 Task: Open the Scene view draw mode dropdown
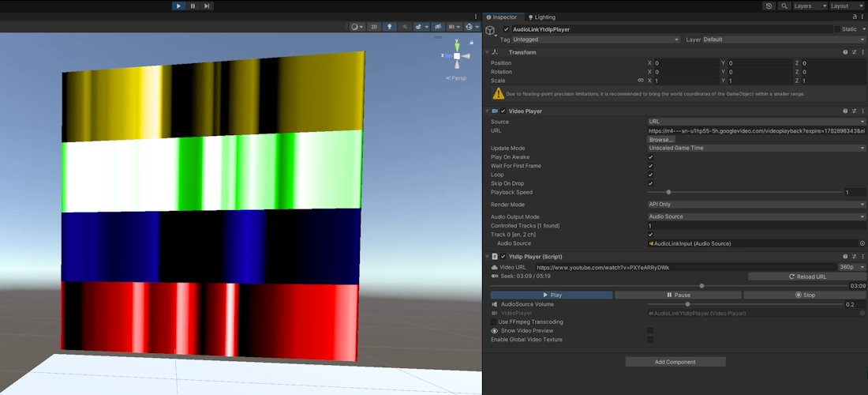click(x=357, y=27)
